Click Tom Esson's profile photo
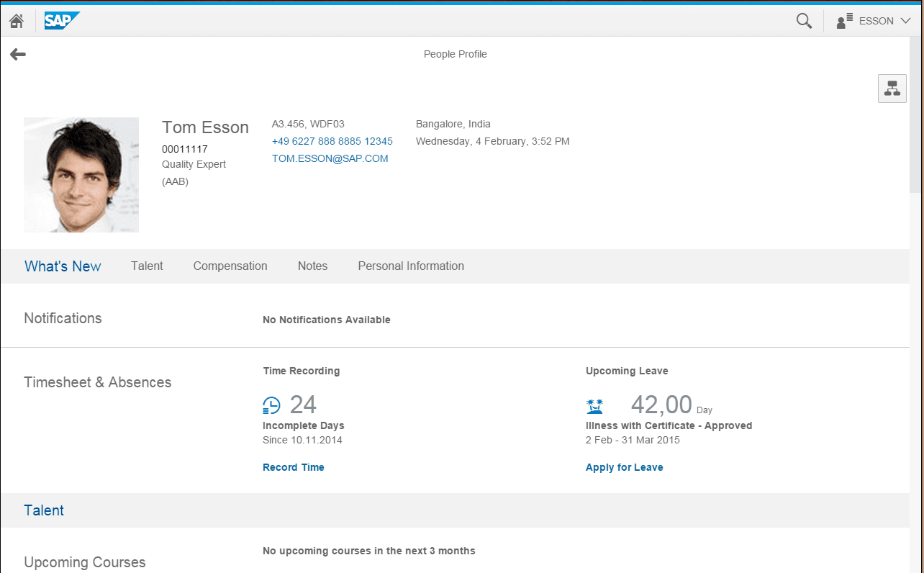The width and height of the screenshot is (924, 573). tap(81, 175)
